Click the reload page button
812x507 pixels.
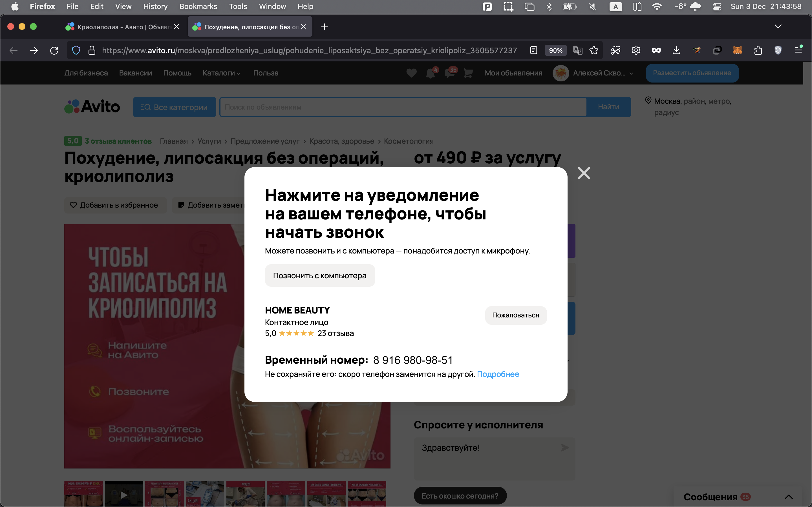tap(54, 50)
